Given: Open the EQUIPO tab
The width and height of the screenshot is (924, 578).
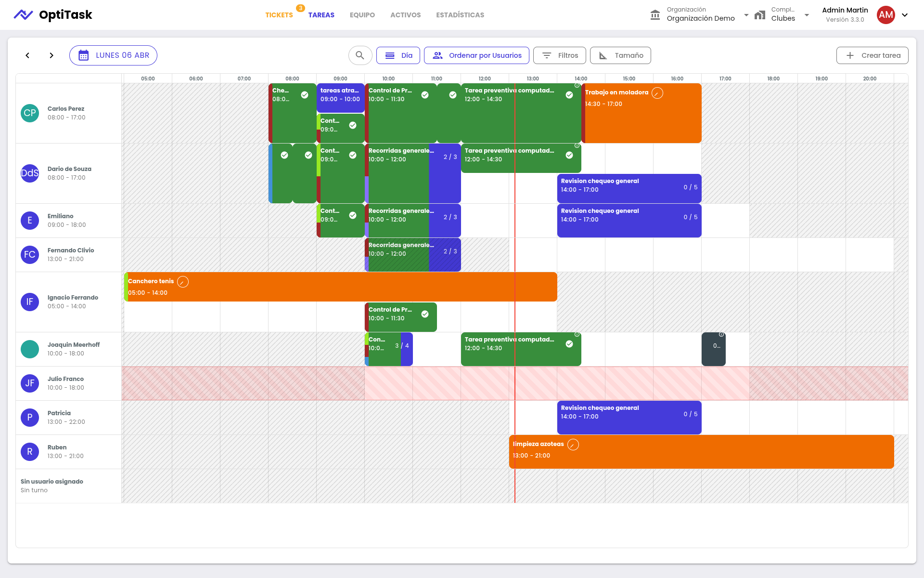Looking at the screenshot, I should click(x=362, y=15).
